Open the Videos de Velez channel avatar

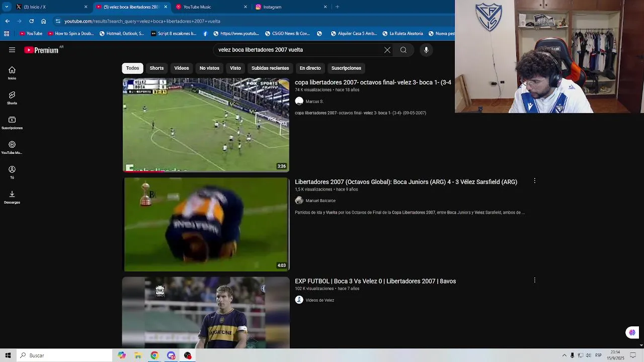click(x=299, y=300)
